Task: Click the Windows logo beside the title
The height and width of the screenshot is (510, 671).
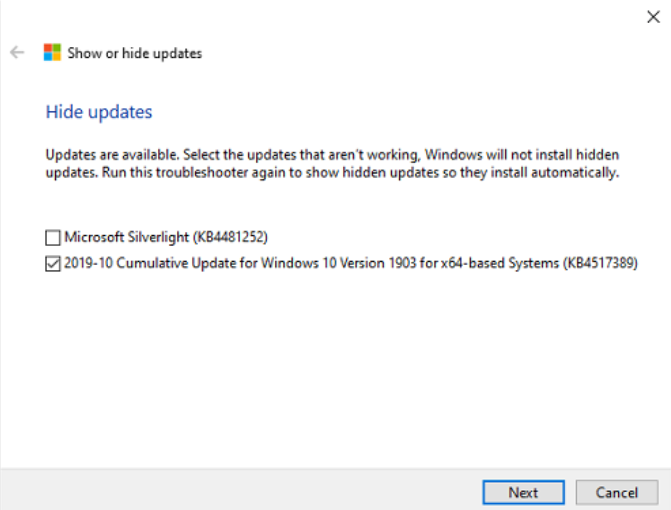Action: (x=52, y=53)
